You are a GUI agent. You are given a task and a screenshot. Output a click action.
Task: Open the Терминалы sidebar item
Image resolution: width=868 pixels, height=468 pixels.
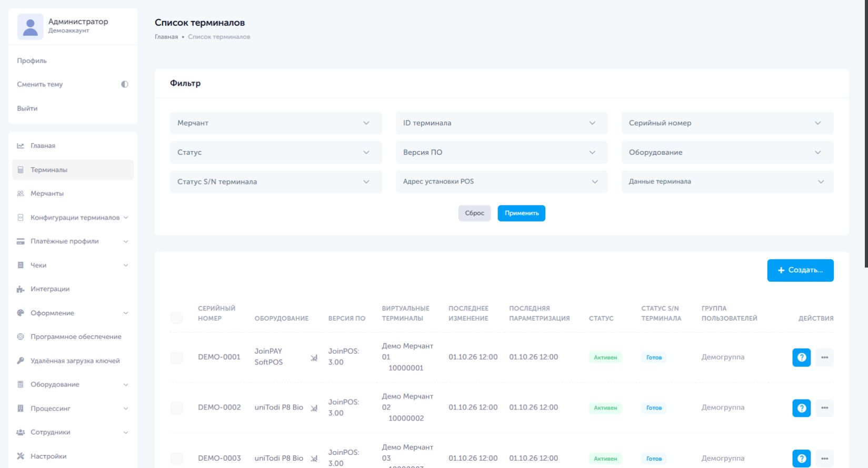[x=73, y=170]
